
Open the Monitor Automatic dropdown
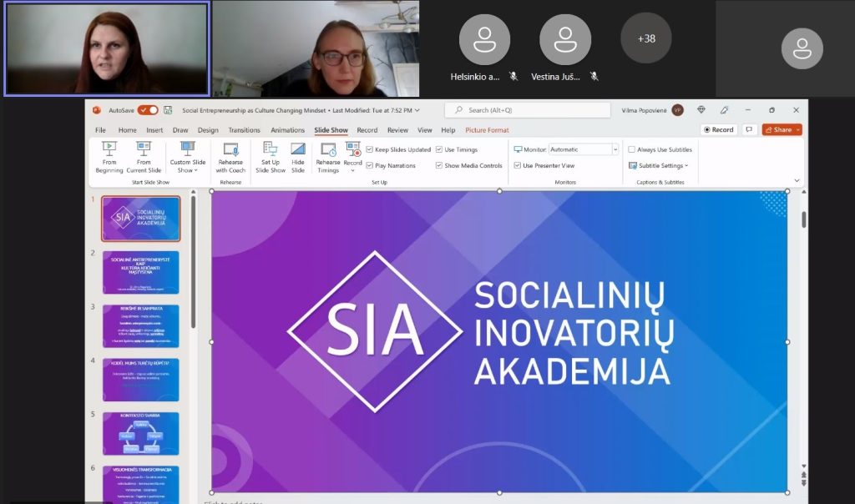point(615,149)
